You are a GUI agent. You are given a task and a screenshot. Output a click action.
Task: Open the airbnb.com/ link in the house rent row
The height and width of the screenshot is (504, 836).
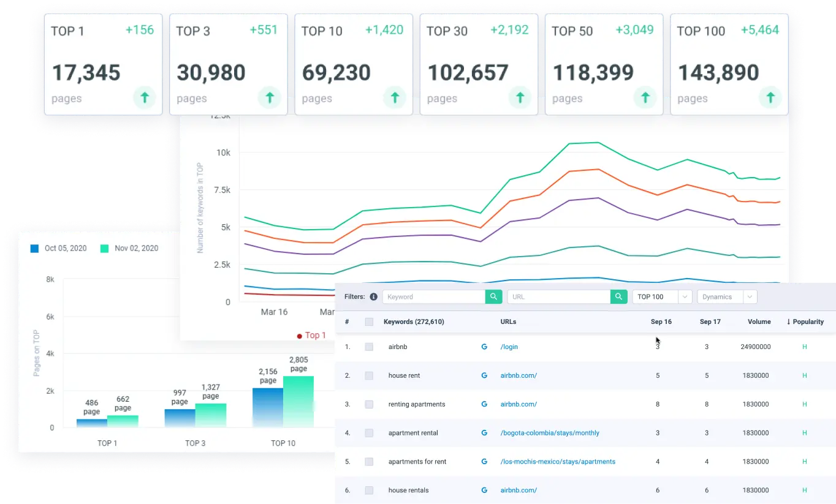click(x=519, y=375)
